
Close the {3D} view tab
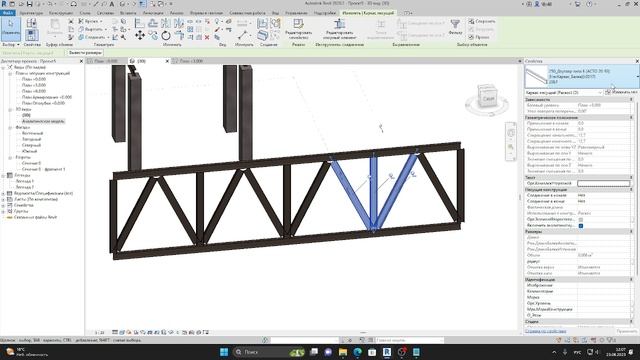[x=167, y=61]
